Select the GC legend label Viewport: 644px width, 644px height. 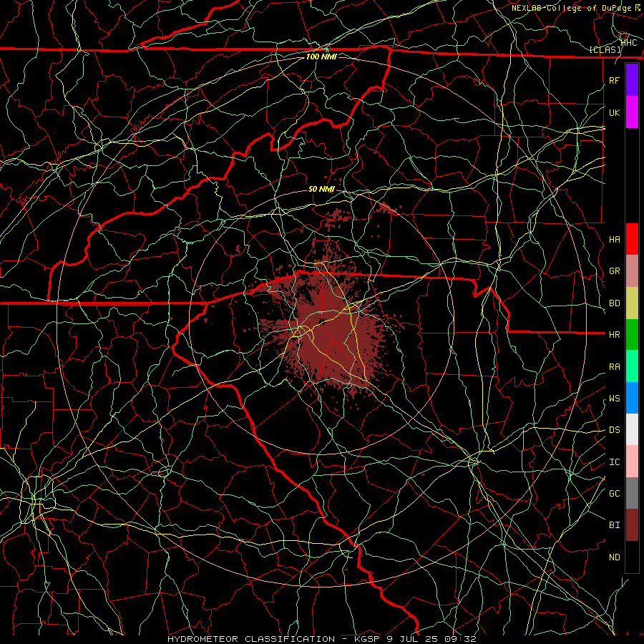coord(615,494)
